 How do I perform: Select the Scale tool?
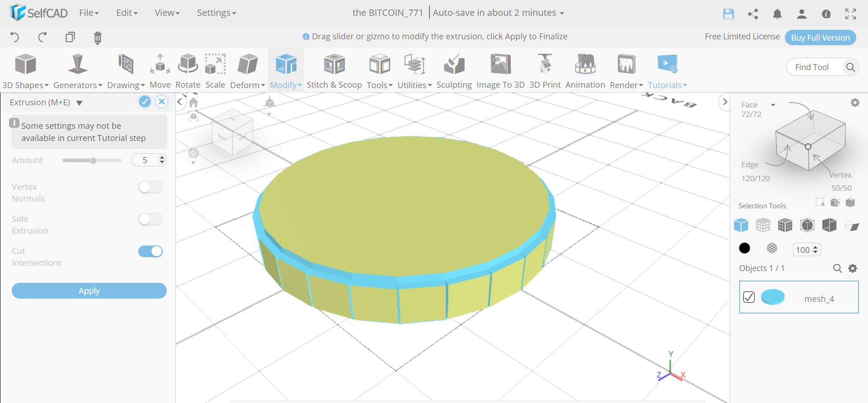(x=215, y=71)
